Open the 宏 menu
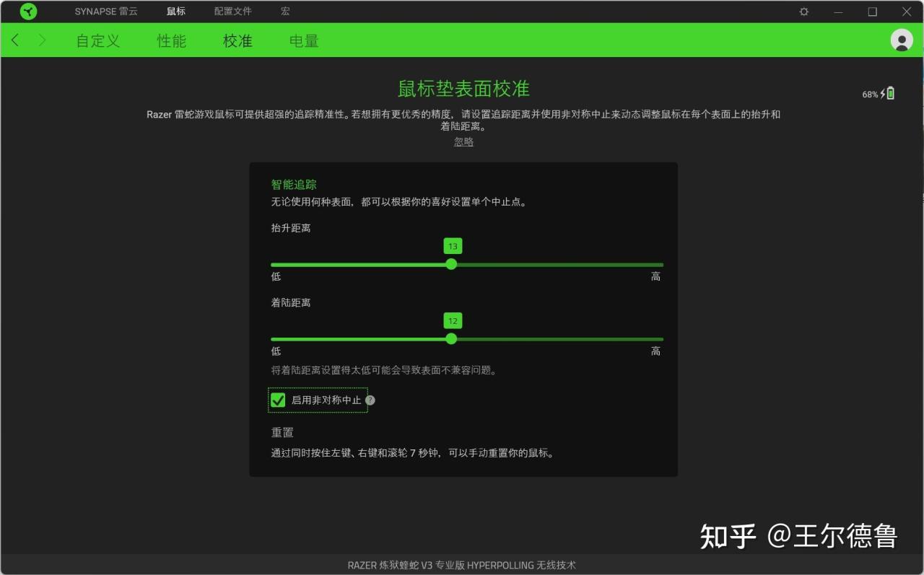 [x=285, y=12]
